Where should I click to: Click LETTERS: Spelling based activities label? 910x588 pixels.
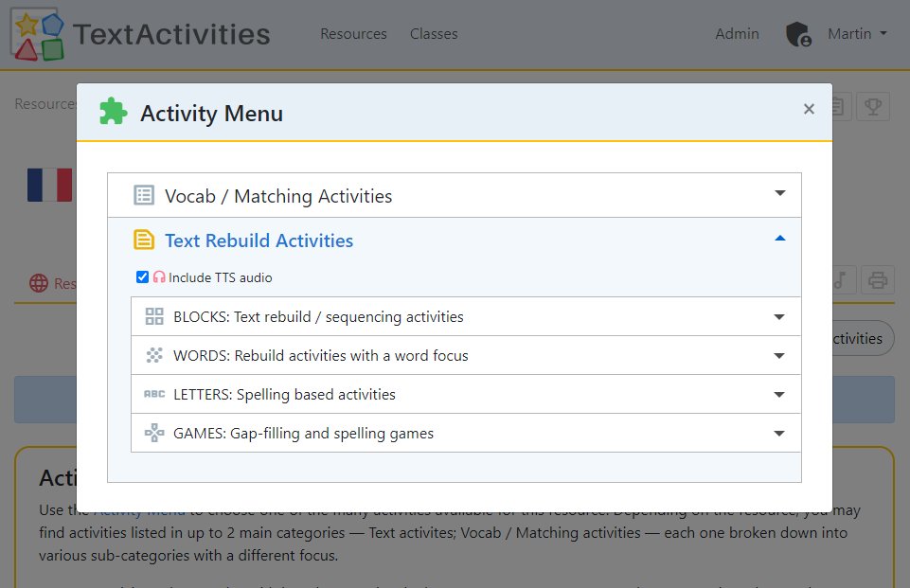(284, 395)
